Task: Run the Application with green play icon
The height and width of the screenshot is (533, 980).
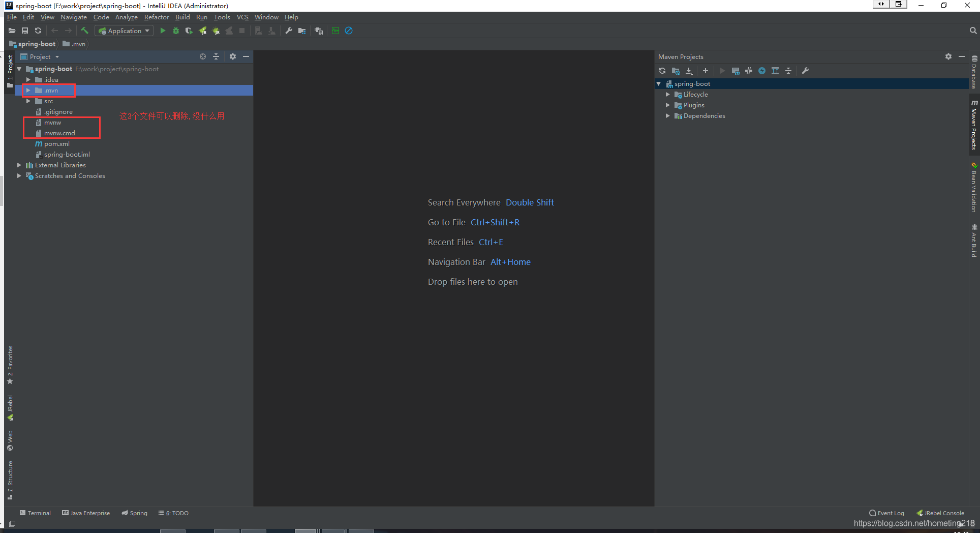Action: (163, 31)
